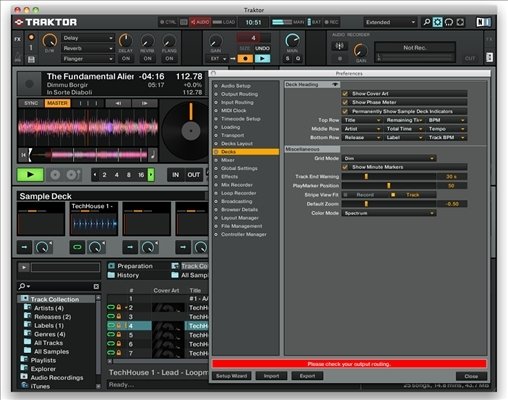This screenshot has height=400, width=508.
Task: Open the Top Row Title dropdown
Action: click(x=362, y=120)
